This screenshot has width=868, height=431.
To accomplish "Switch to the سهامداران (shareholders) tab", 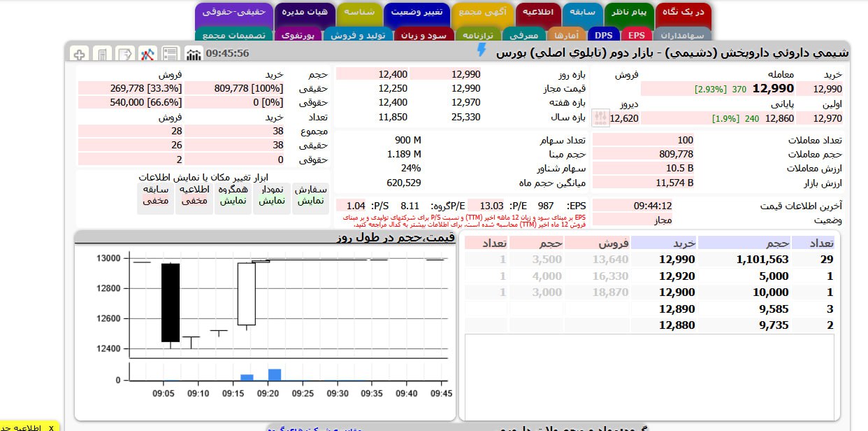I will tap(683, 34).
